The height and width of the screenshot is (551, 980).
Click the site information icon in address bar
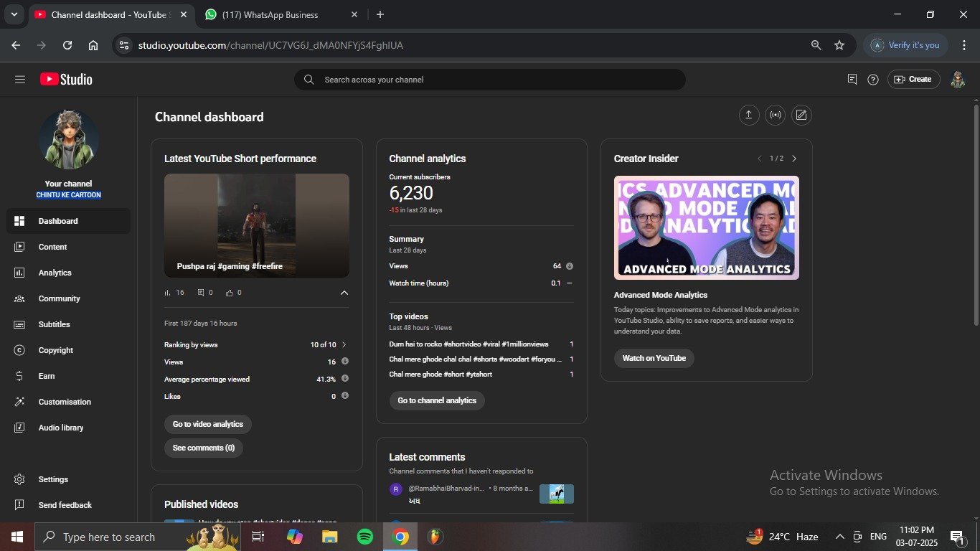124,45
